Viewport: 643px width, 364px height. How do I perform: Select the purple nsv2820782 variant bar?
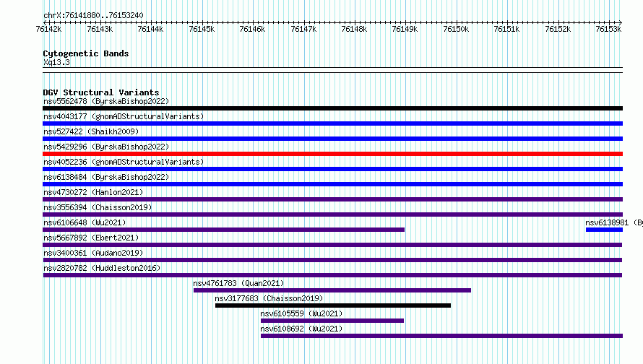(332, 275)
